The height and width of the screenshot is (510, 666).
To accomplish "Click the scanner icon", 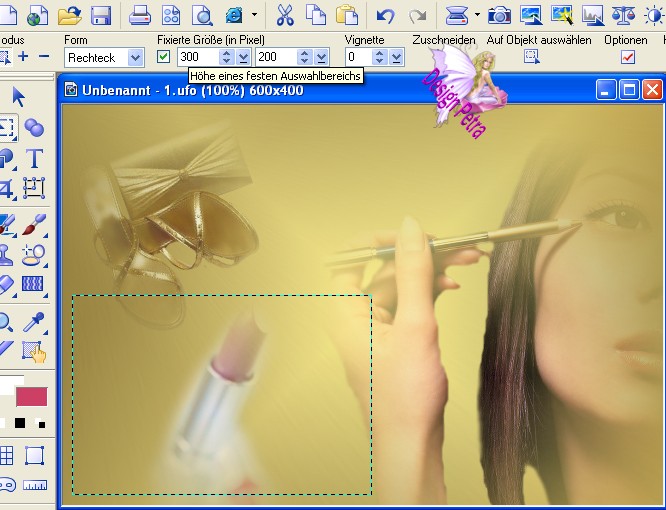I will coord(457,16).
